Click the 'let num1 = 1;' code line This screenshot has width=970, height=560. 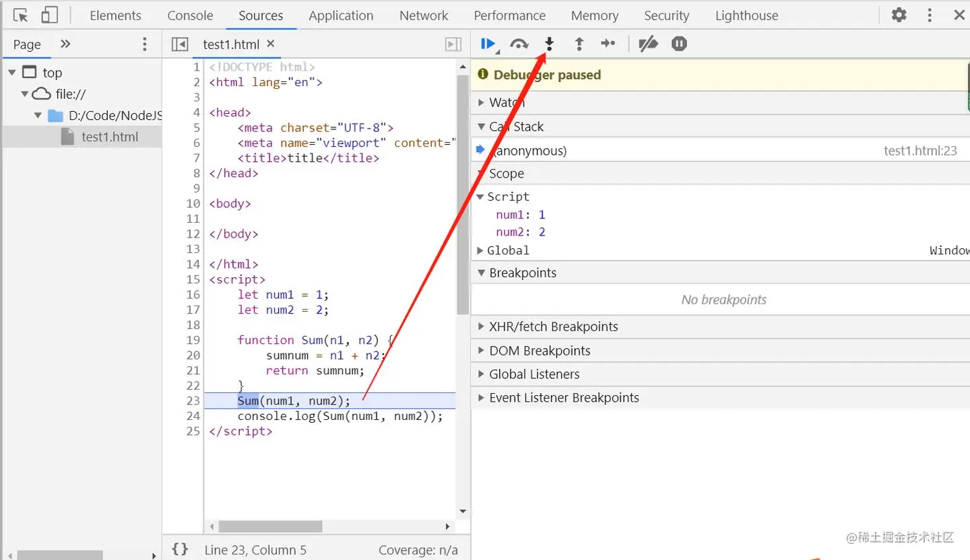[x=283, y=294]
